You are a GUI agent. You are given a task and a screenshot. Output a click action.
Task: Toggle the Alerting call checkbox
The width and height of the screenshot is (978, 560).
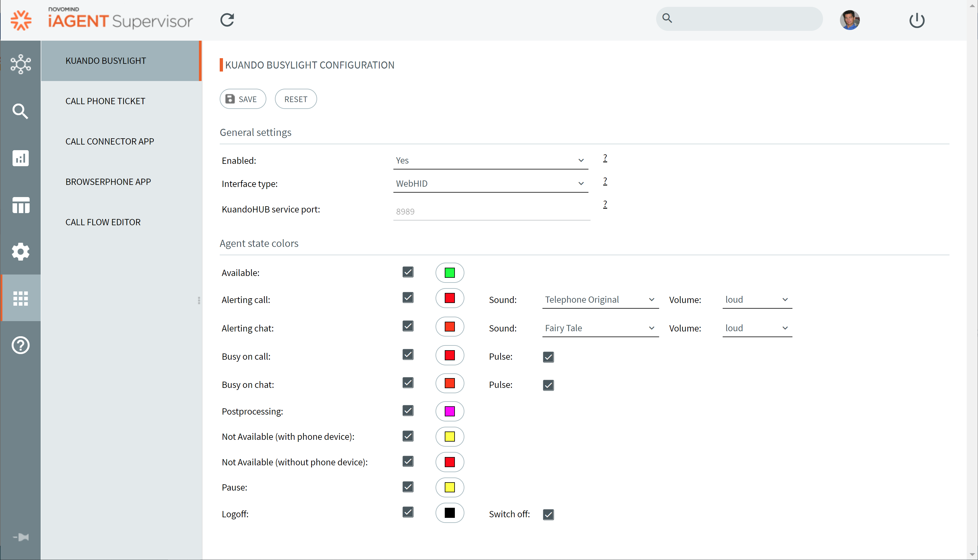[x=408, y=297]
